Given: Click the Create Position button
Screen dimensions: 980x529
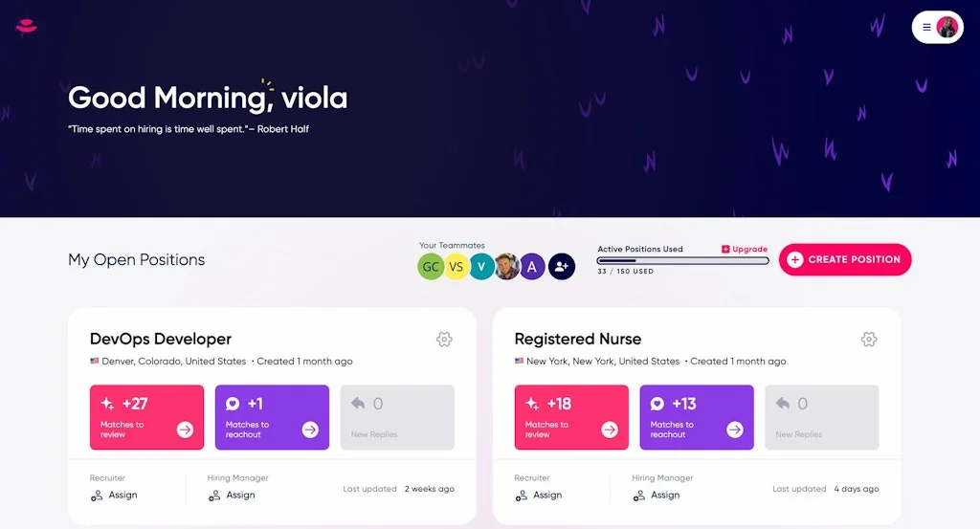Looking at the screenshot, I should (x=845, y=259).
